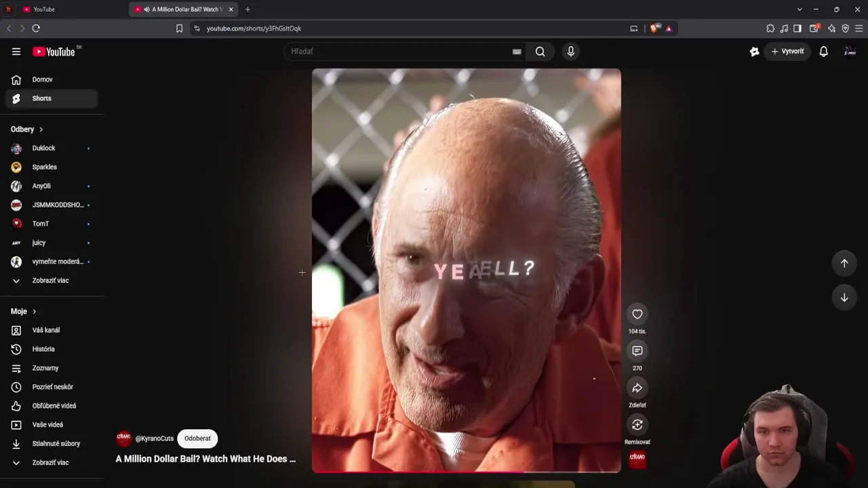Screen dimensions: 868x488
Task: Open the account avatar menu
Action: pyautogui.click(x=850, y=52)
